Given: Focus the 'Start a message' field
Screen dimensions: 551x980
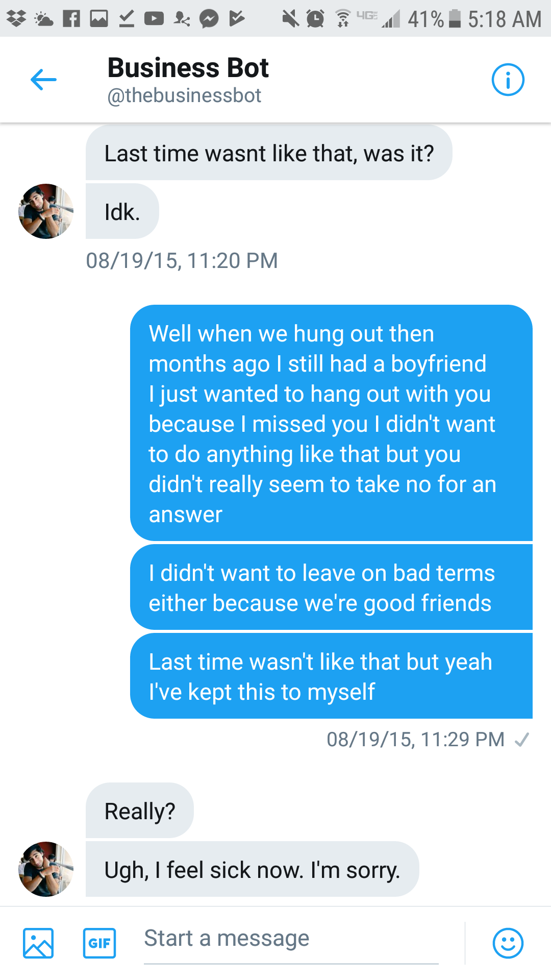Looking at the screenshot, I should click(x=291, y=939).
